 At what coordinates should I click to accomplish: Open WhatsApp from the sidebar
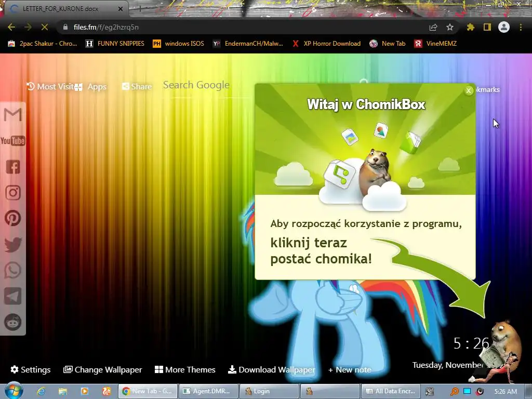(13, 270)
